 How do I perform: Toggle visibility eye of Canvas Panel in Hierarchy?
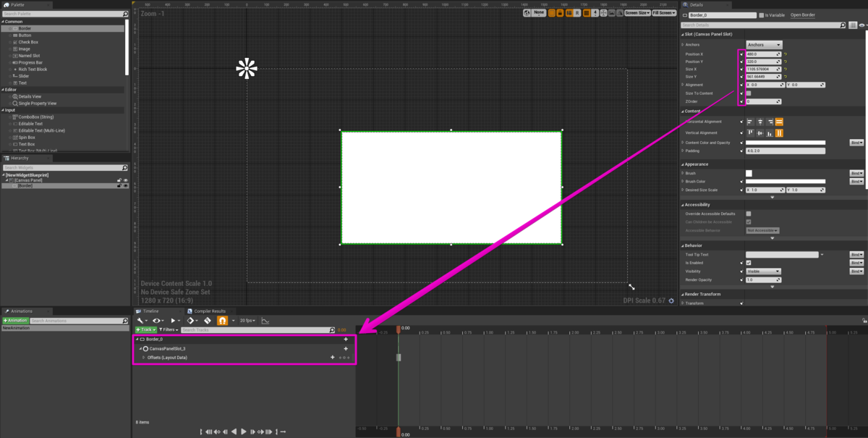point(125,180)
